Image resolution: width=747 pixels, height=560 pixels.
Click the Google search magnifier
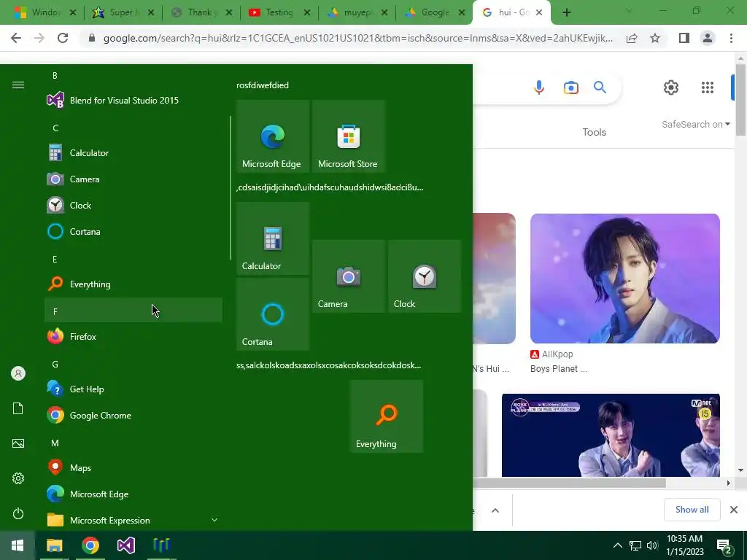point(600,87)
